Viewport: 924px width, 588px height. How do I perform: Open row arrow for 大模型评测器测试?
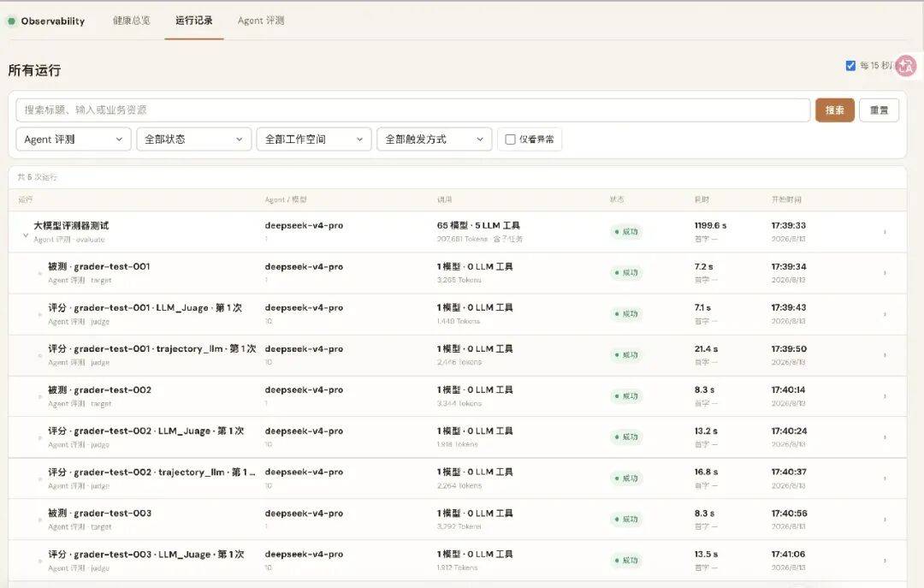(x=885, y=232)
